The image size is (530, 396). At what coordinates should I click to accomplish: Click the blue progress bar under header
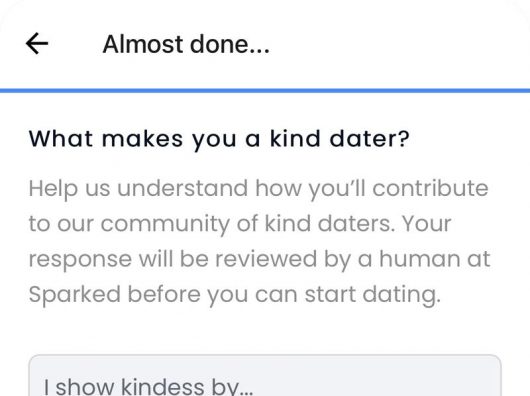265,90
